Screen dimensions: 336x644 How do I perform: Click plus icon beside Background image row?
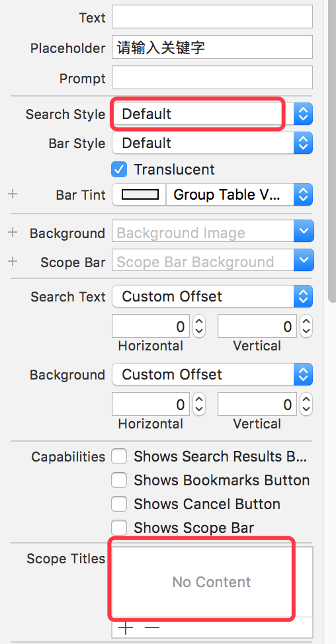pyautogui.click(x=13, y=233)
